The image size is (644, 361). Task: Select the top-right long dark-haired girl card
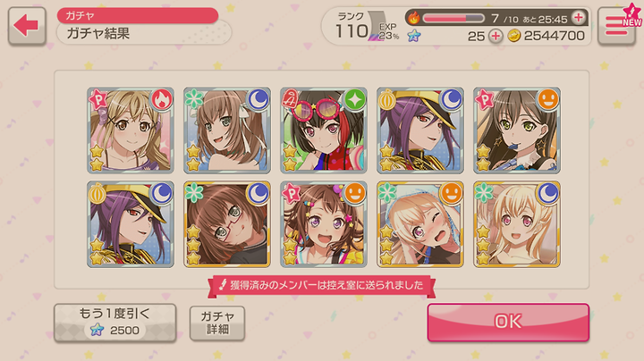tap(517, 130)
